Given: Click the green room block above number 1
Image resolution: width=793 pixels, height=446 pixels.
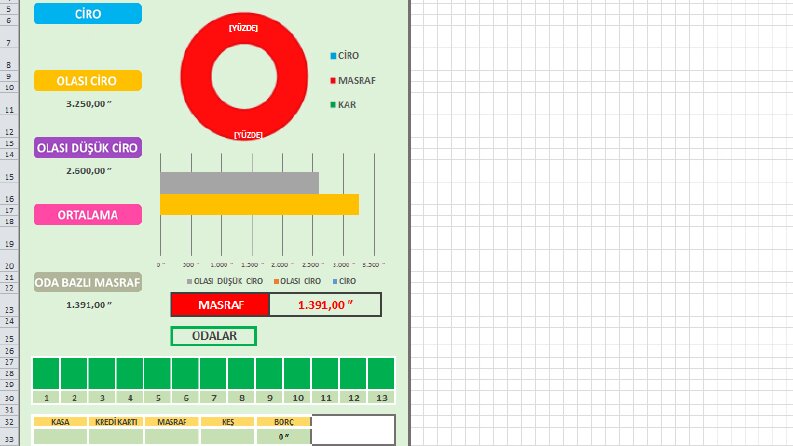Looking at the screenshot, I should tap(46, 373).
